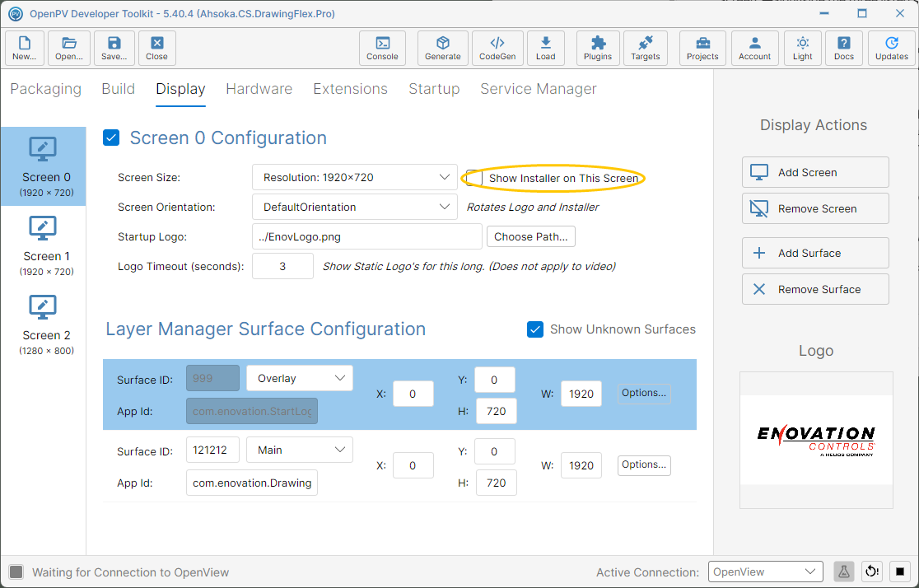Open the Projects toolbar item
This screenshot has height=588, width=919.
[702, 48]
